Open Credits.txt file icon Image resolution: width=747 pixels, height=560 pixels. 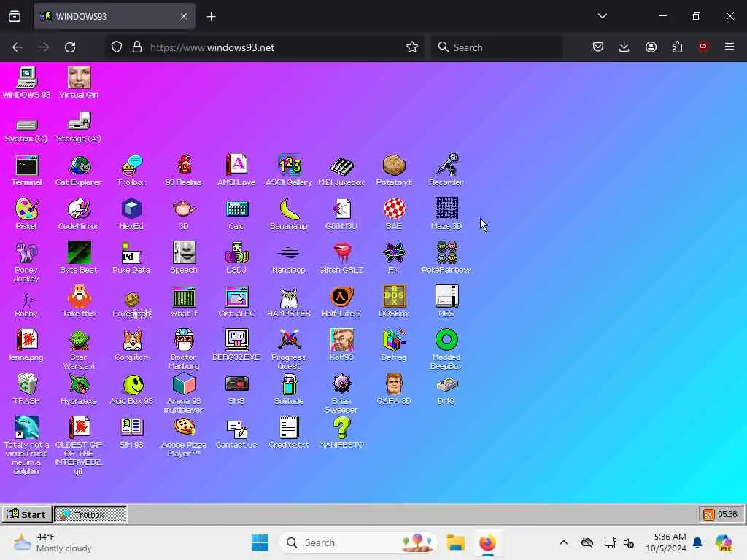point(289,433)
